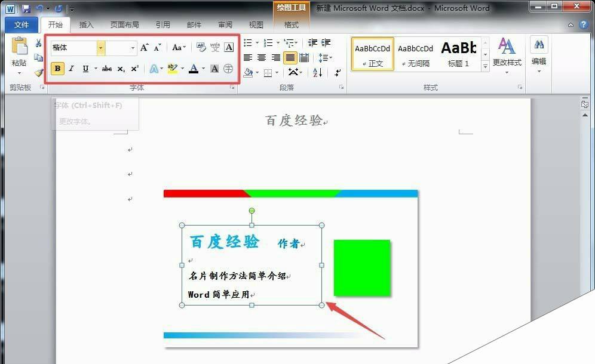Minimize the ribbon with caret

(x=571, y=25)
